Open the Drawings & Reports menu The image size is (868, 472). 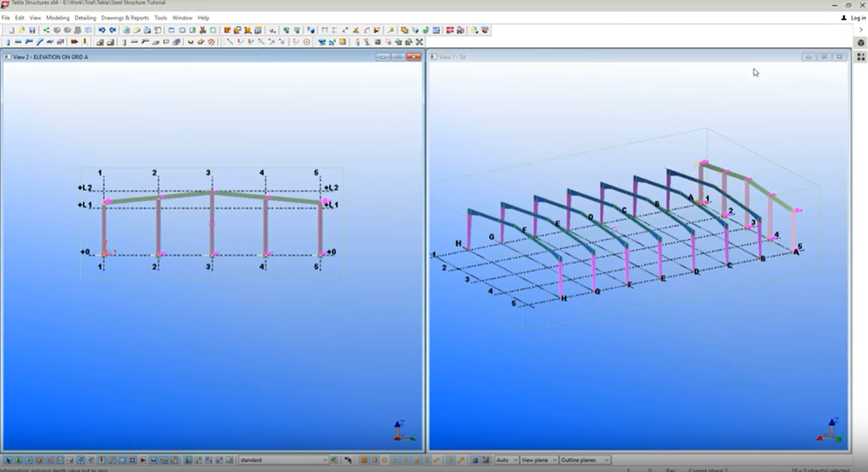click(125, 18)
